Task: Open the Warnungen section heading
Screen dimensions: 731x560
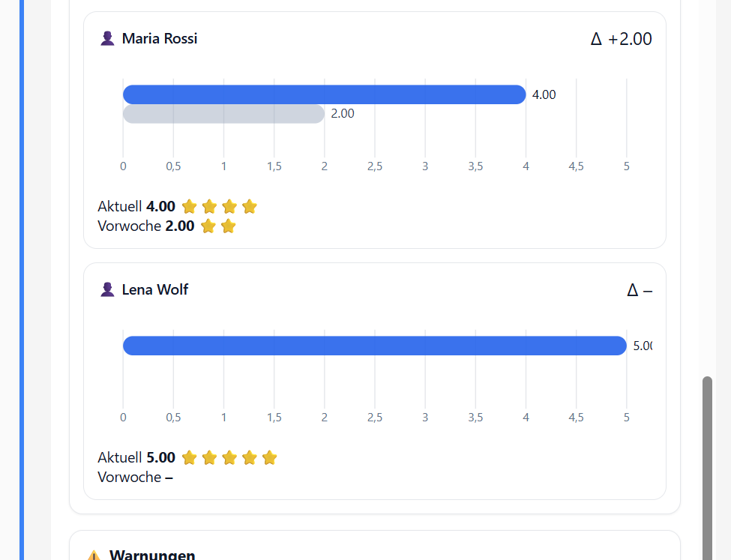Action: [x=152, y=555]
